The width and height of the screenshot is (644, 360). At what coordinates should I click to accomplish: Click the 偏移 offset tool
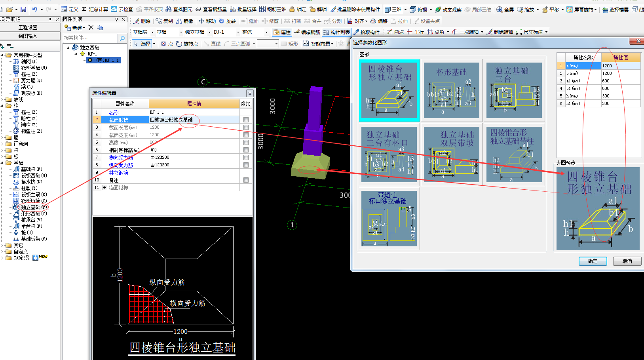click(x=379, y=21)
